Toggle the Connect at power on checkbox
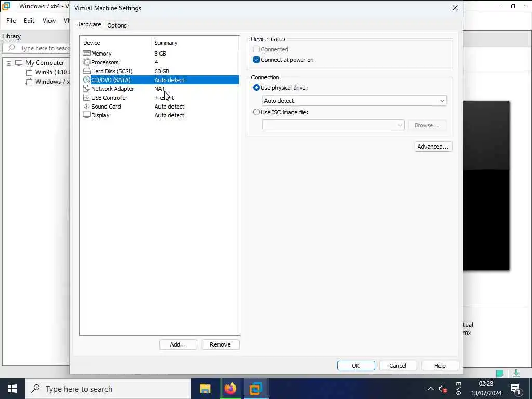 click(256, 60)
